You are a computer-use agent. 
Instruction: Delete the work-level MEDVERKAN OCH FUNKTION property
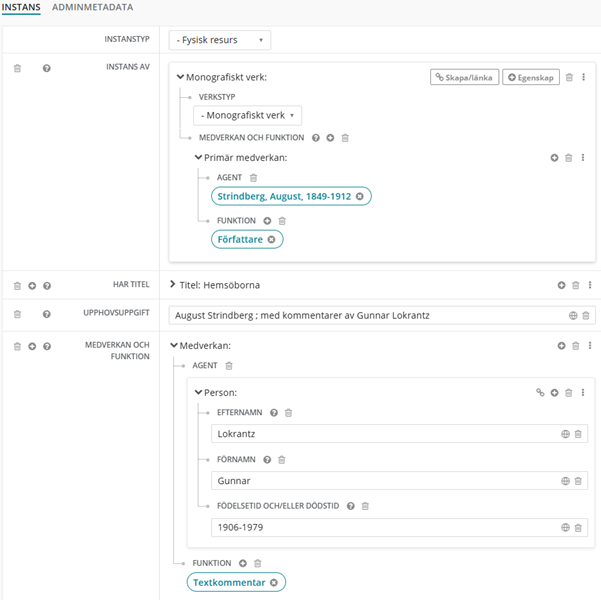pyautogui.click(x=345, y=138)
